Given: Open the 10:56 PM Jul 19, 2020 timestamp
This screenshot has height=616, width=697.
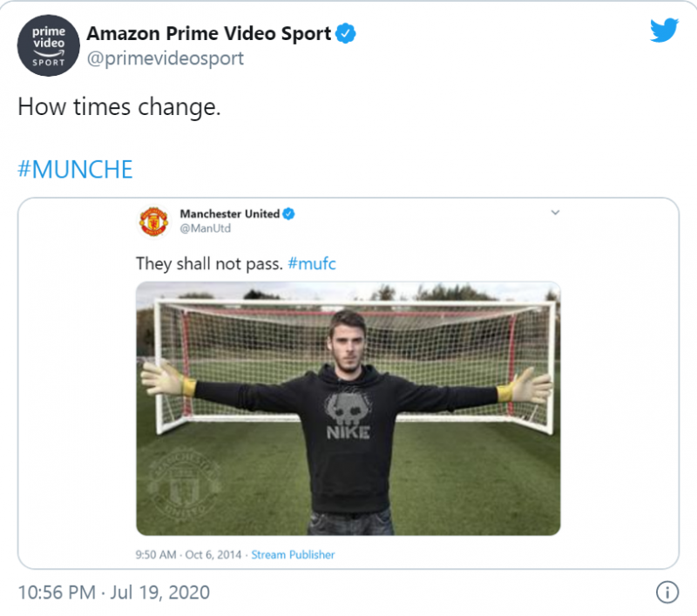Looking at the screenshot, I should pos(114,592).
